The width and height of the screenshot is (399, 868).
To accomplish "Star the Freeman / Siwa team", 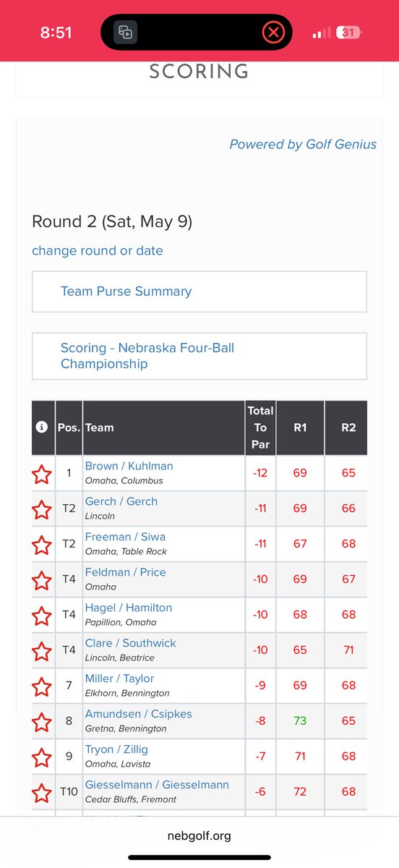I will tap(42, 545).
